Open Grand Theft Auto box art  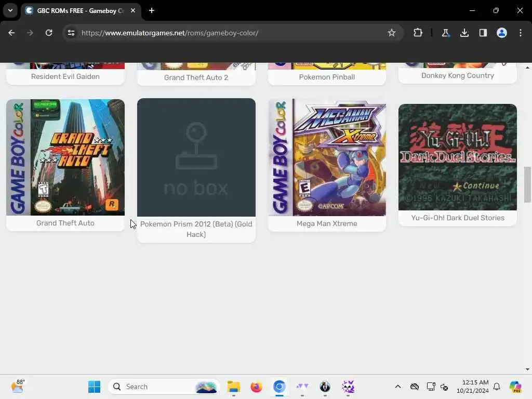(x=65, y=157)
